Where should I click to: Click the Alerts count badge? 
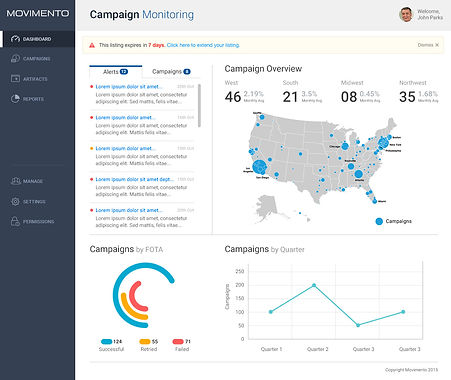124,72
